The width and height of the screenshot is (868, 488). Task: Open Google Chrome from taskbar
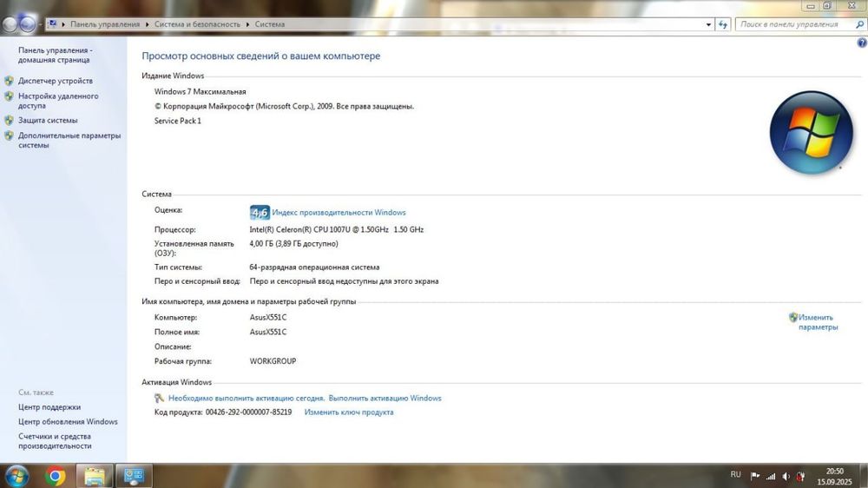(x=56, y=476)
